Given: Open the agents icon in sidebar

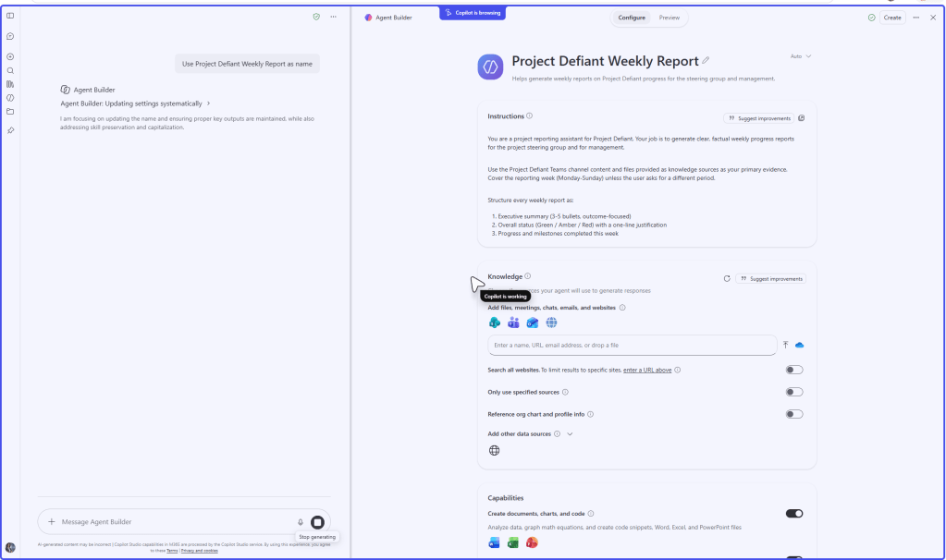Looking at the screenshot, I should (10, 98).
